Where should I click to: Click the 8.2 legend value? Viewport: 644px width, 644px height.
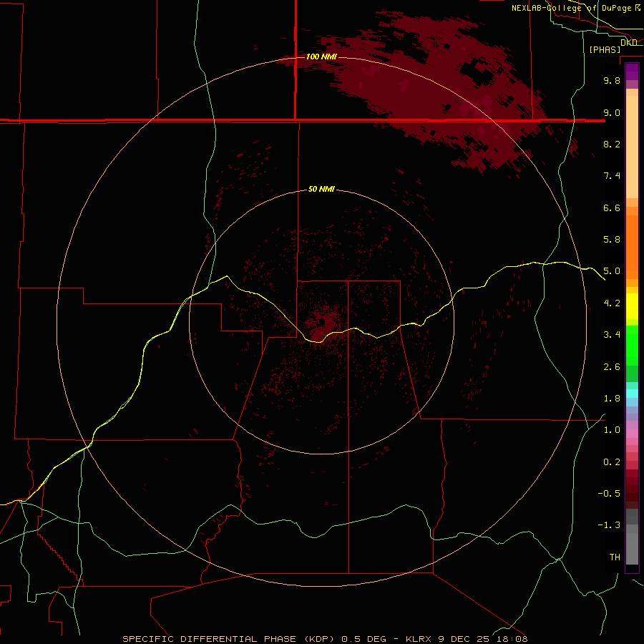point(612,144)
